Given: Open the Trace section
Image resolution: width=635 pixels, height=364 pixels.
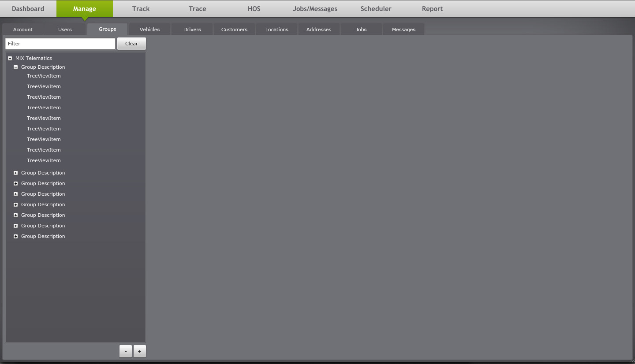Looking at the screenshot, I should click(x=198, y=9).
